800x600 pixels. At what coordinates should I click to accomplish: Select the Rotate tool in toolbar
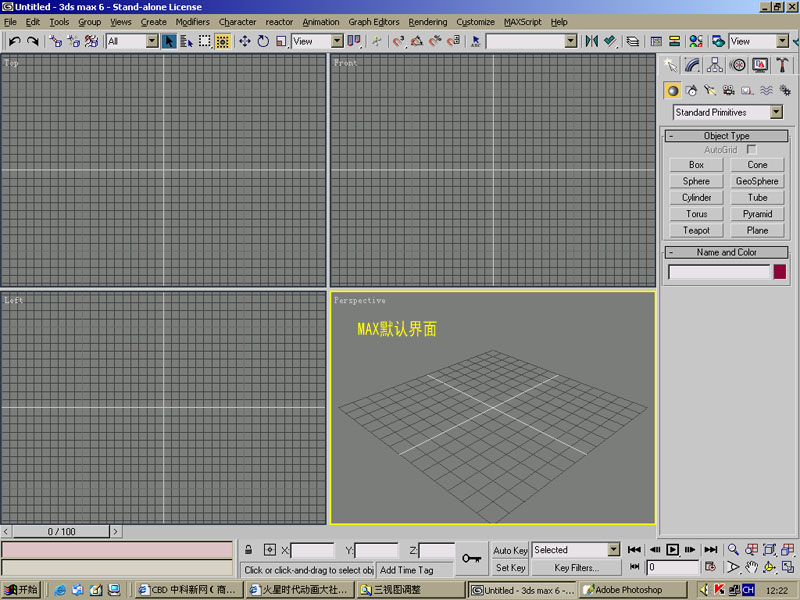263,41
